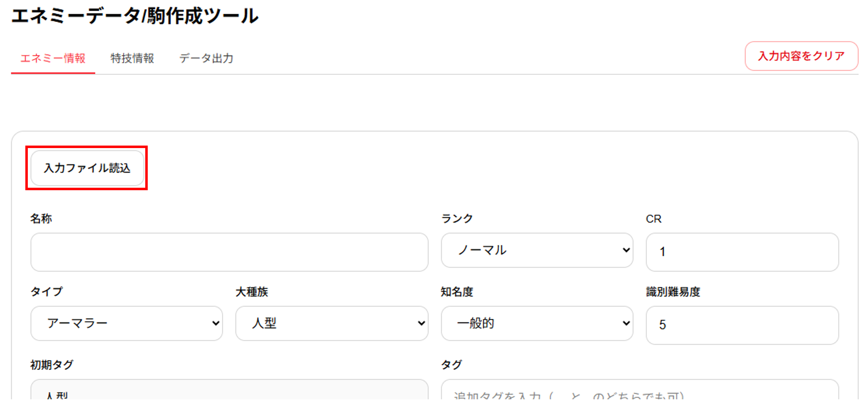Click the CR label

653,219
